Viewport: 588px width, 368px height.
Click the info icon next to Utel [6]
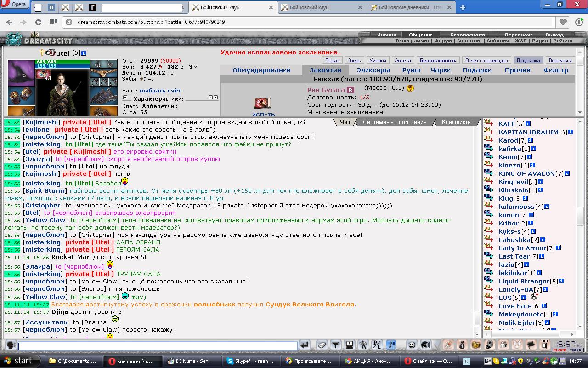[84, 53]
